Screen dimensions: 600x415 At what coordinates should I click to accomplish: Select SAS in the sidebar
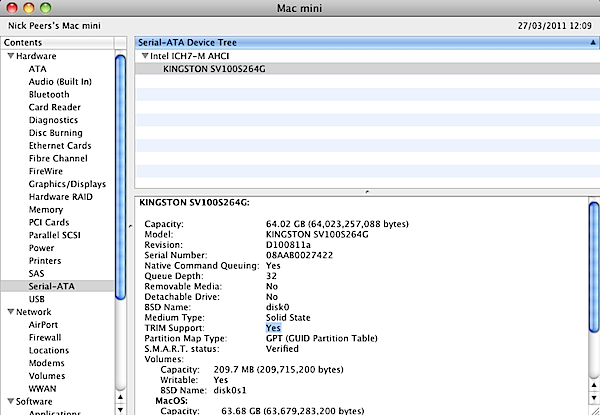point(36,273)
